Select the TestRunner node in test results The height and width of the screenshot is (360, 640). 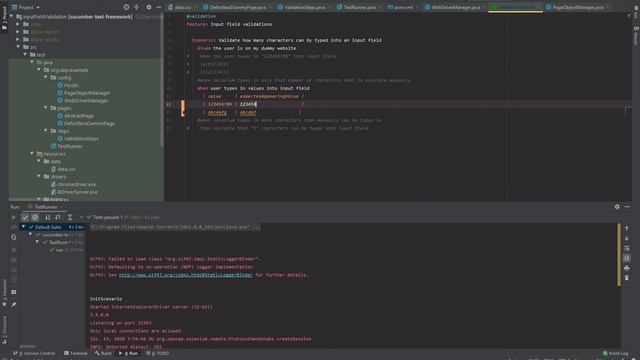click(59, 242)
